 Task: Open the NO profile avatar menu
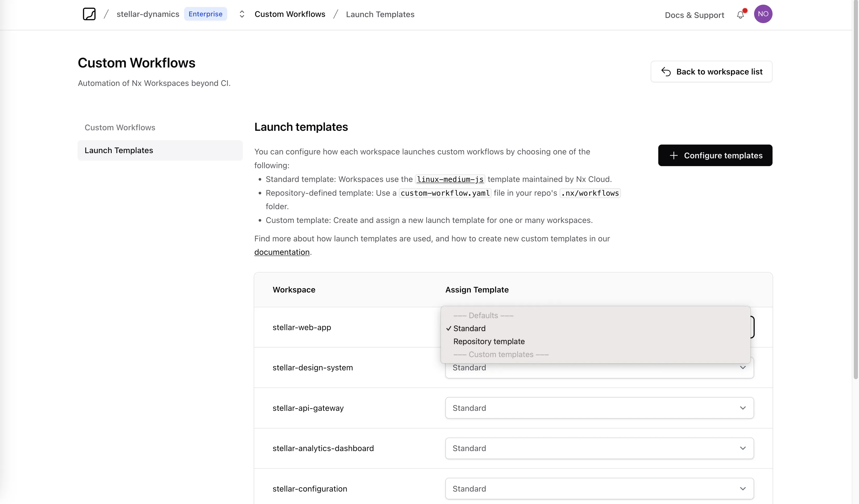pos(763,14)
